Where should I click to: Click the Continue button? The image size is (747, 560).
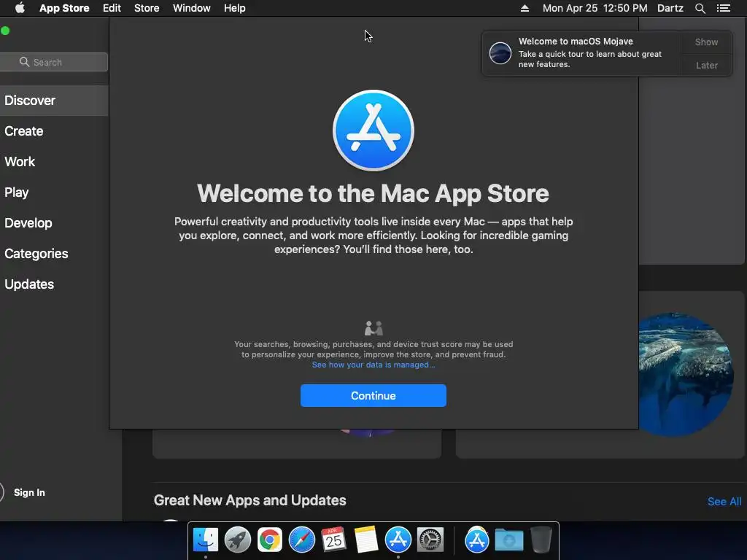pos(373,396)
